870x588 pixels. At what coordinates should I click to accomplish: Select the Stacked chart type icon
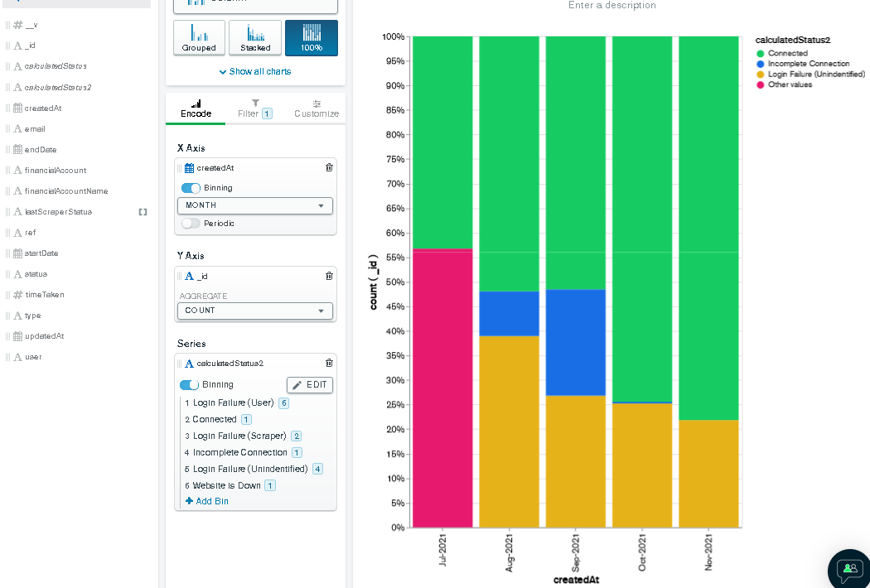click(255, 37)
